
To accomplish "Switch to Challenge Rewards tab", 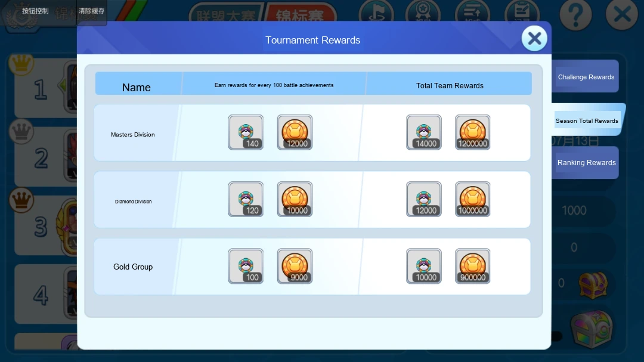I will tap(586, 77).
